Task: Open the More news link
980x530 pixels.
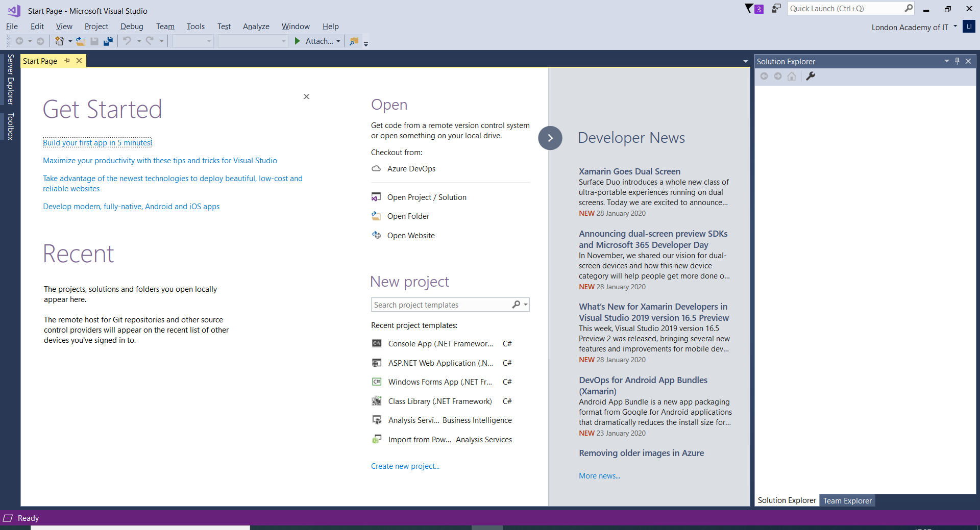Action: click(599, 476)
